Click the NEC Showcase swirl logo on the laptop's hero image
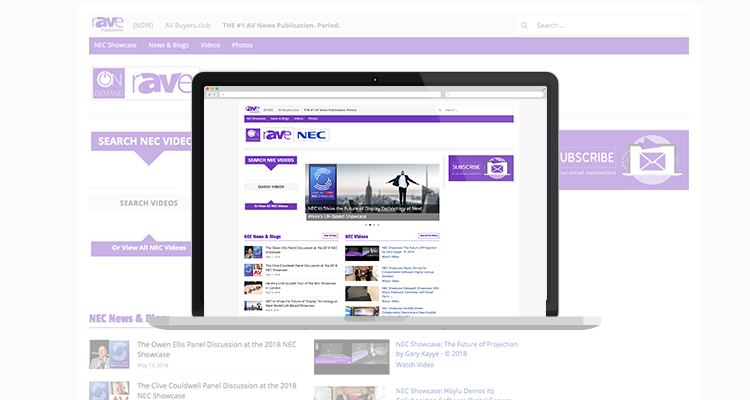This screenshot has height=400, width=750. pos(322,182)
